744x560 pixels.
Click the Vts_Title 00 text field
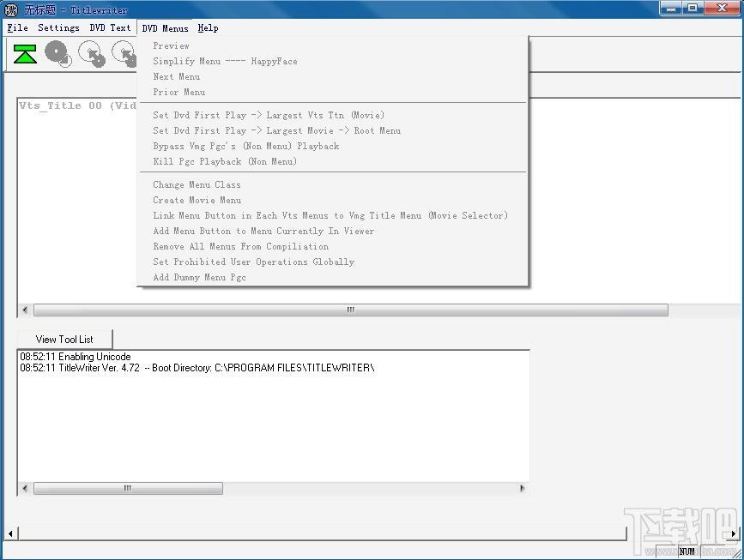point(78,105)
